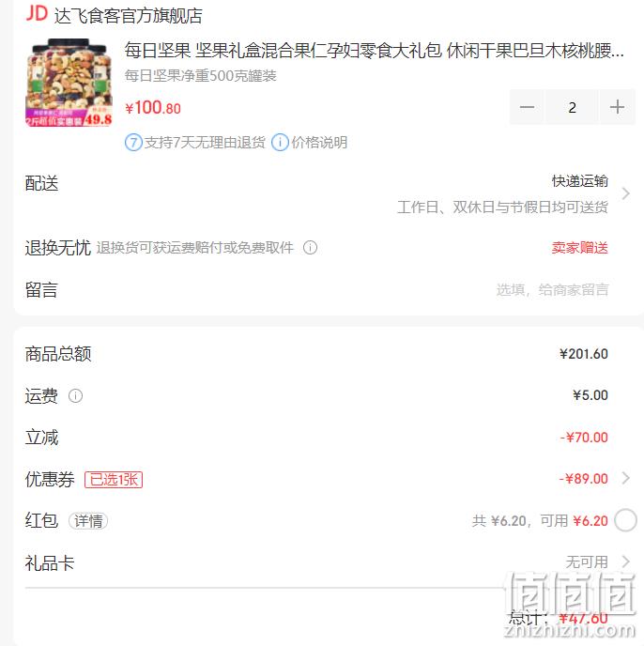Screen dimensions: 644x646
Task: Expand 礼品卡 chevron
Action: (626, 561)
